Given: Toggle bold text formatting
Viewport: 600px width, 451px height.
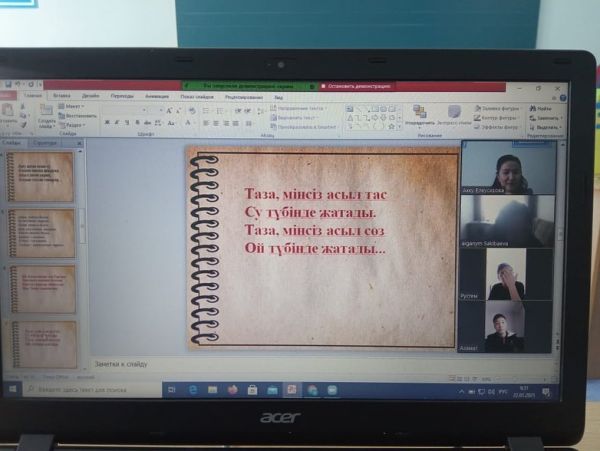Looking at the screenshot, I should pos(105,122).
